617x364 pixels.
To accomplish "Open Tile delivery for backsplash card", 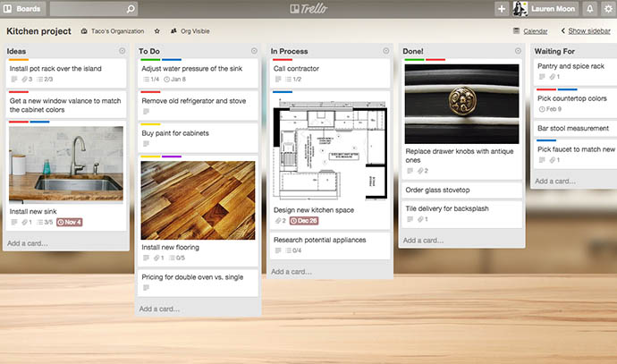I will tap(462, 214).
